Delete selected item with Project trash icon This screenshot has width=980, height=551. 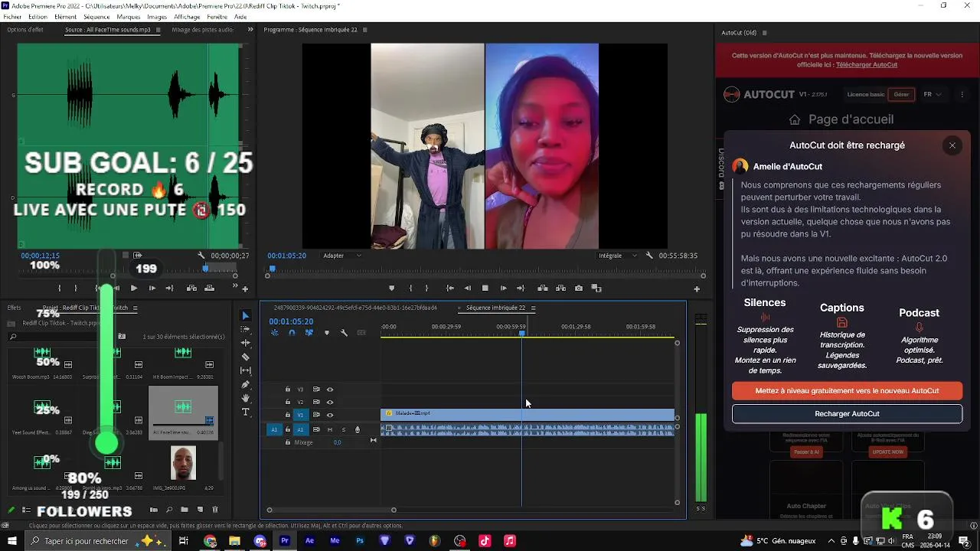[215, 510]
